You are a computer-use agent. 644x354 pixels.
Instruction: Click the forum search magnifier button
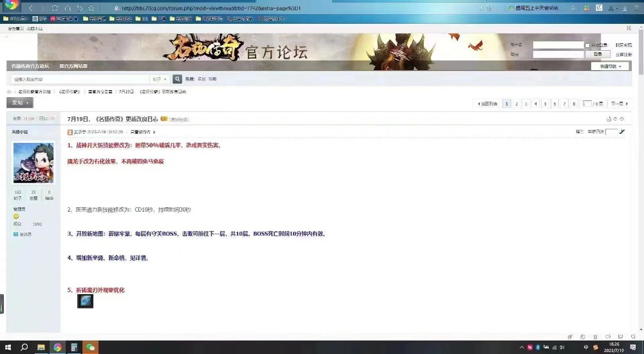click(x=177, y=79)
